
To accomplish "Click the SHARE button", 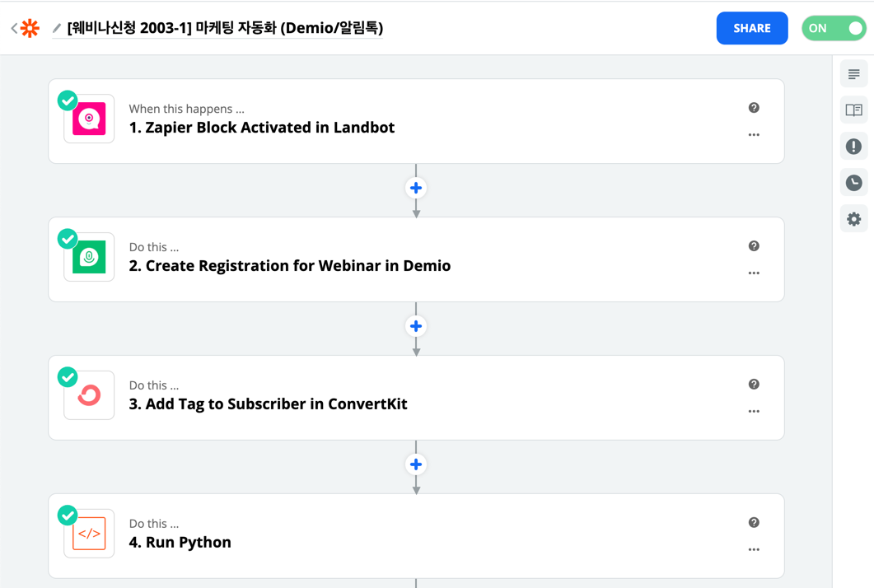I will coord(752,29).
